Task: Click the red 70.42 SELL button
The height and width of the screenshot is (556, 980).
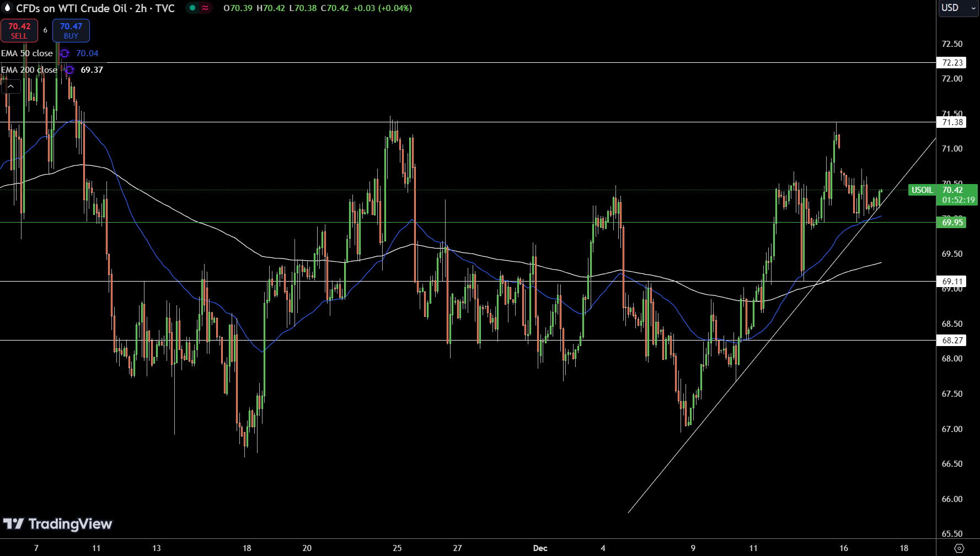Action: click(19, 31)
